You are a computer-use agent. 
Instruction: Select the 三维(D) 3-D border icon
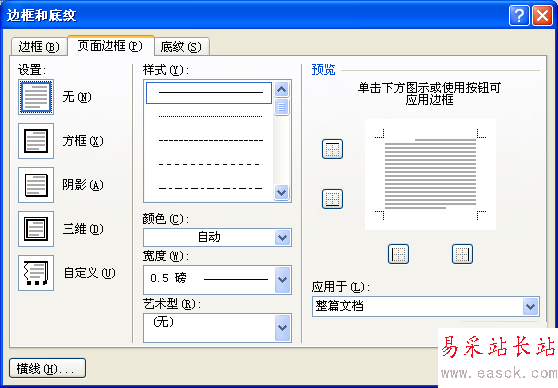click(x=36, y=229)
